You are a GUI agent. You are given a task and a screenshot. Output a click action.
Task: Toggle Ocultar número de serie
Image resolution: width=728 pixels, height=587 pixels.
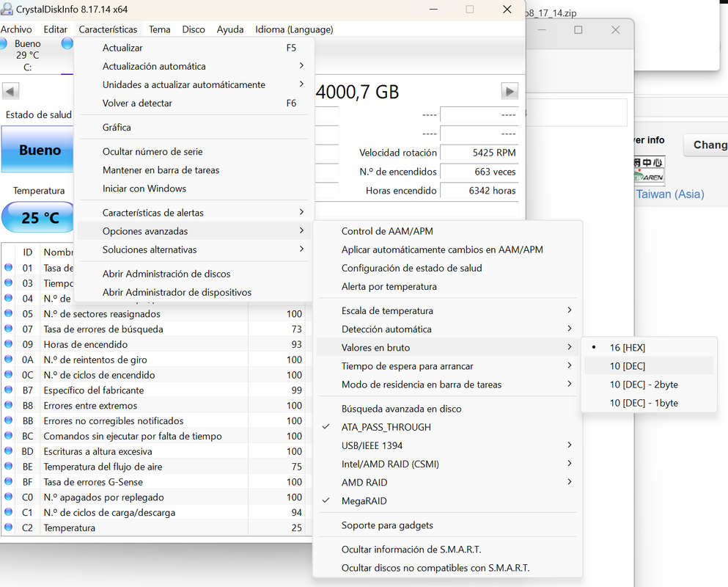click(x=194, y=151)
